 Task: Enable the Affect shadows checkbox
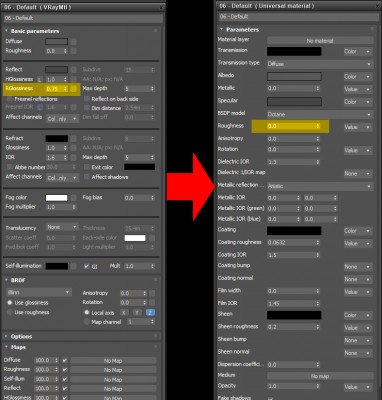click(x=87, y=177)
